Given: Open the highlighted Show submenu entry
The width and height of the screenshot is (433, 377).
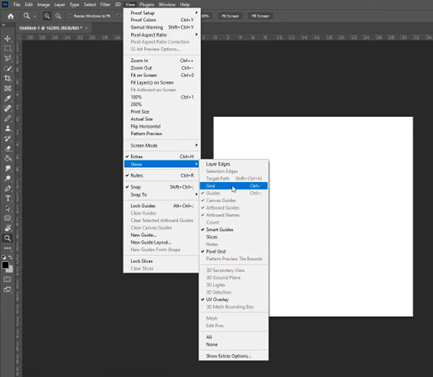Looking at the screenshot, I should tap(161, 164).
